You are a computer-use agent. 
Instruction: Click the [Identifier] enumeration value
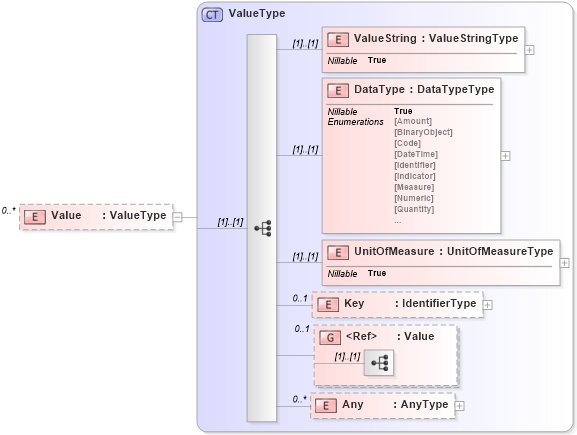click(415, 166)
